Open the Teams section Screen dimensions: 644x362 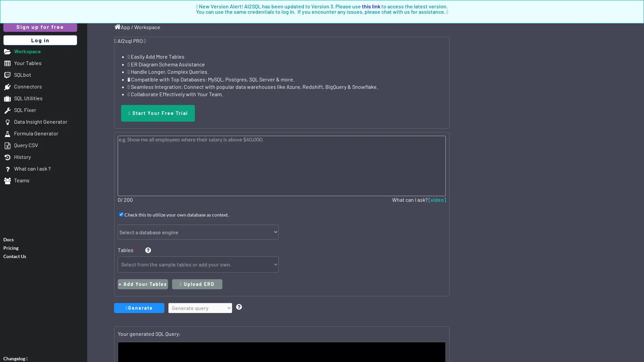click(21, 180)
